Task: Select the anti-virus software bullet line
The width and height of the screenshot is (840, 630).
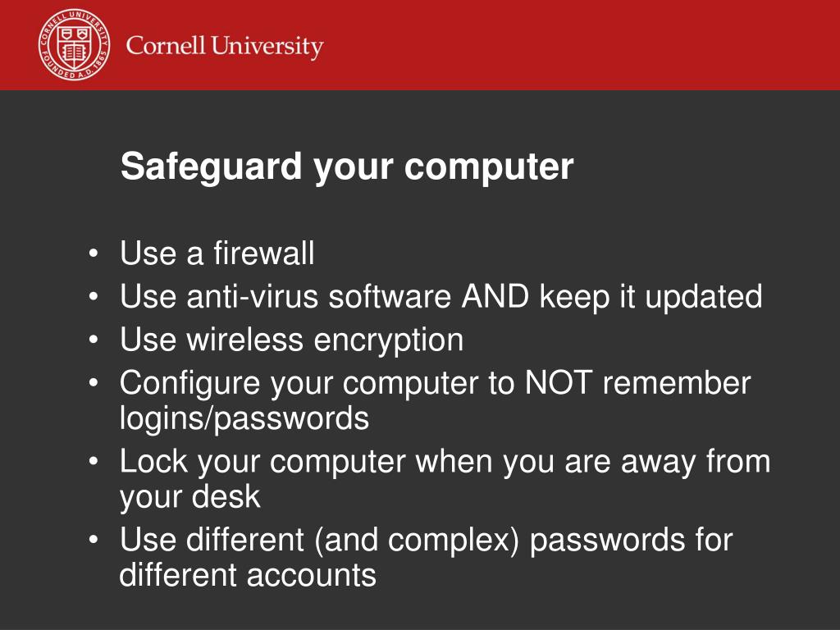Action: click(x=441, y=297)
